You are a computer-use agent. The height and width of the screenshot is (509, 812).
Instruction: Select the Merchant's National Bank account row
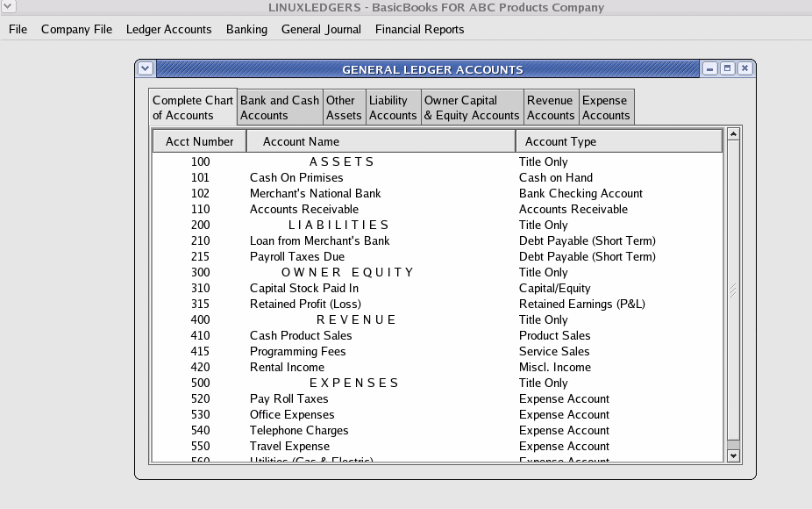(315, 193)
